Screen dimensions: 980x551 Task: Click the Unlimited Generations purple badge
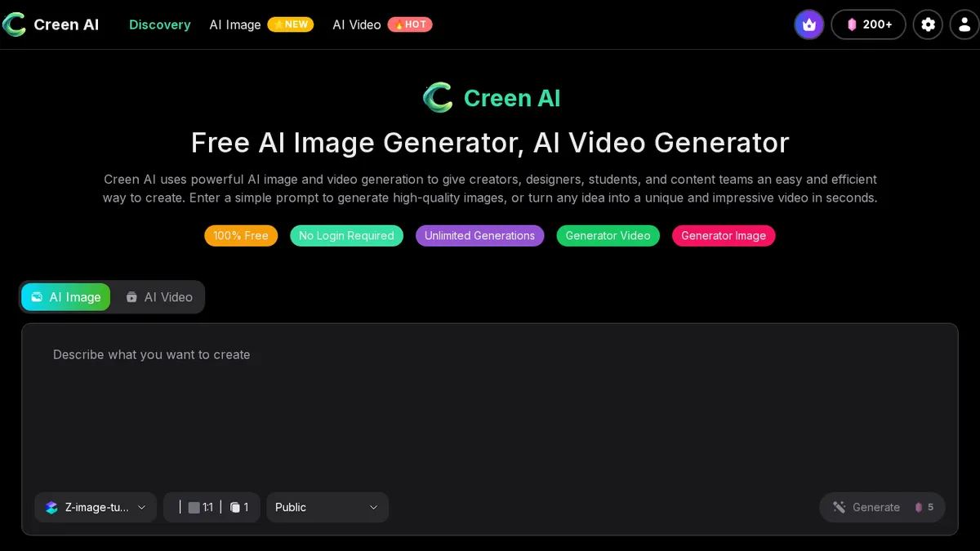[x=479, y=236]
